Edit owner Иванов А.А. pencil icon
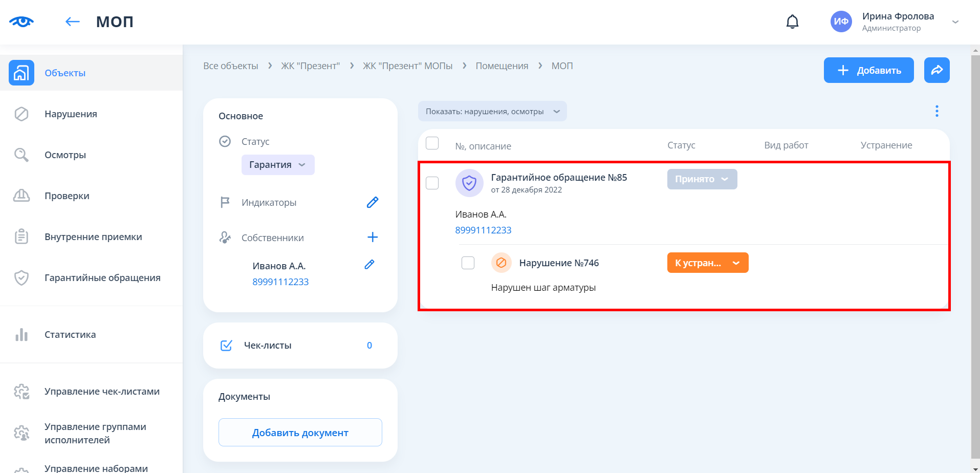Screen dimensions: 980x473 coord(369,265)
